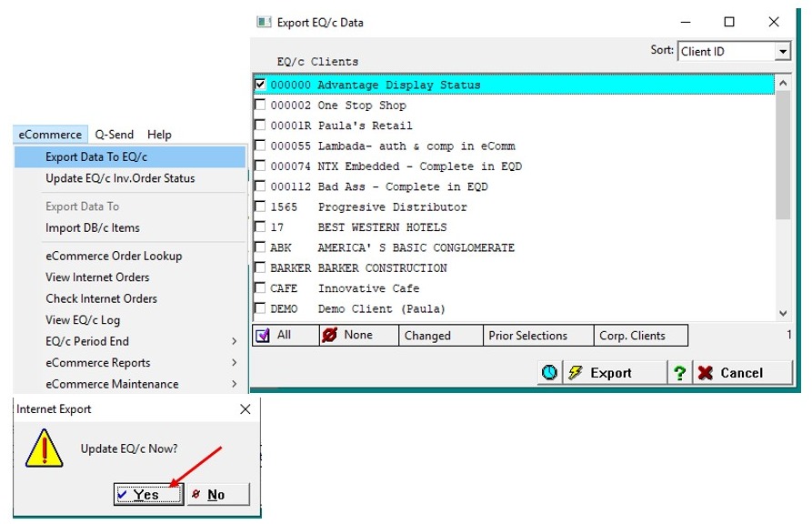The width and height of the screenshot is (812, 524).
Task: Click the yellow warning icon in Internet Export
Action: coord(45,448)
